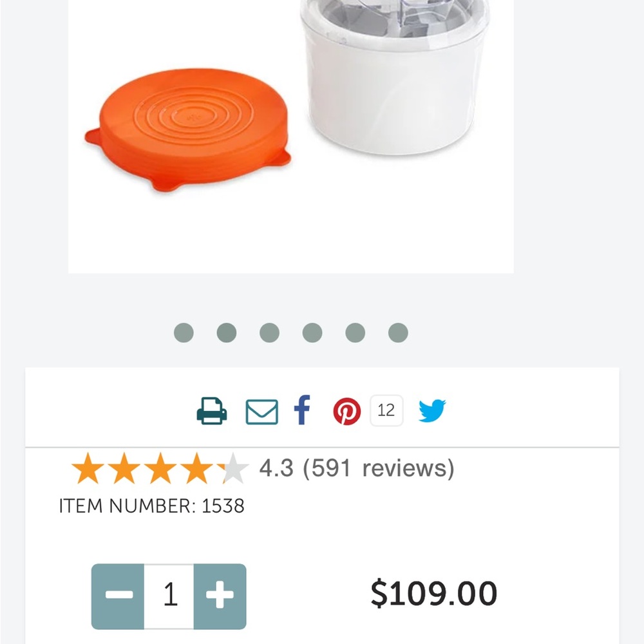The width and height of the screenshot is (644, 644).
Task: Switch to the fifth image indicator dot
Action: pyautogui.click(x=355, y=332)
